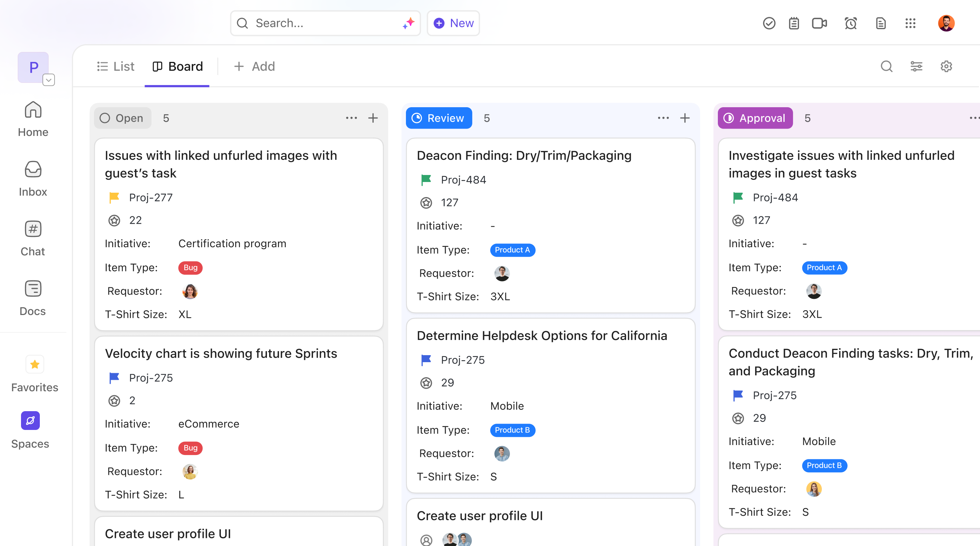Click T-Shirt Size XL value

click(x=185, y=314)
